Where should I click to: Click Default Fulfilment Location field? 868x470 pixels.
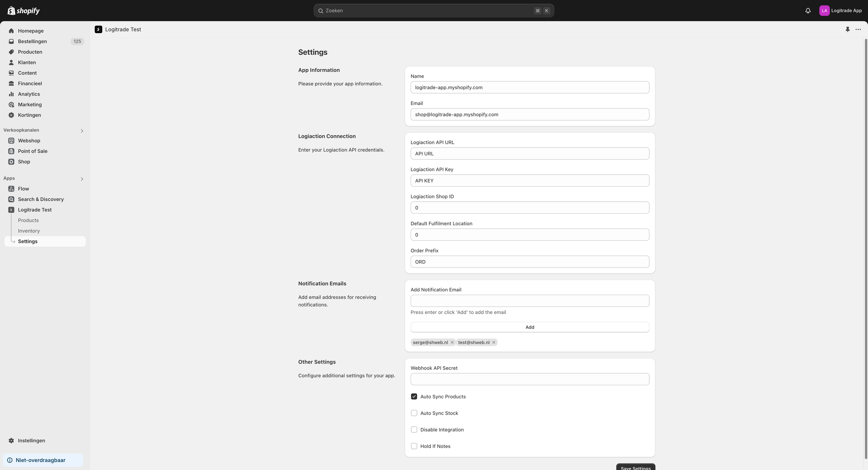click(530, 235)
